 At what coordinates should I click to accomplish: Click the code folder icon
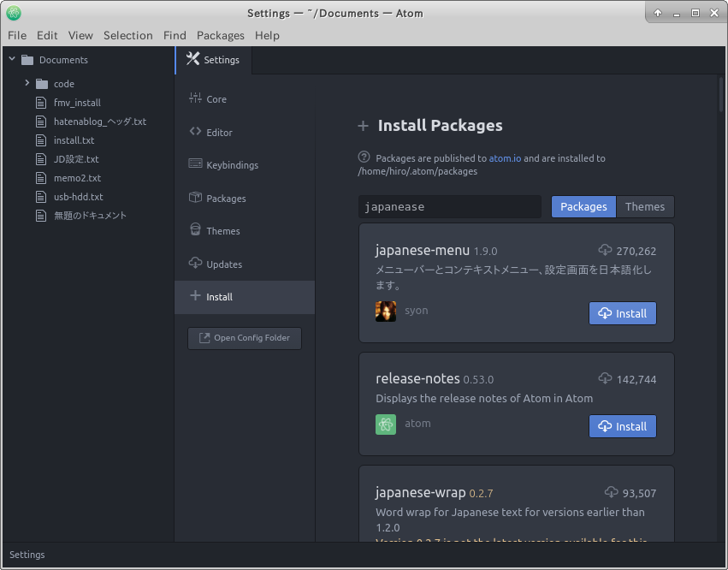click(42, 84)
